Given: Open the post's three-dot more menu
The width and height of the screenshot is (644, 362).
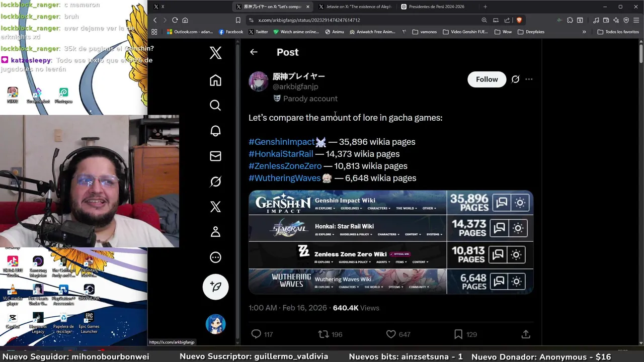Looking at the screenshot, I should (529, 79).
